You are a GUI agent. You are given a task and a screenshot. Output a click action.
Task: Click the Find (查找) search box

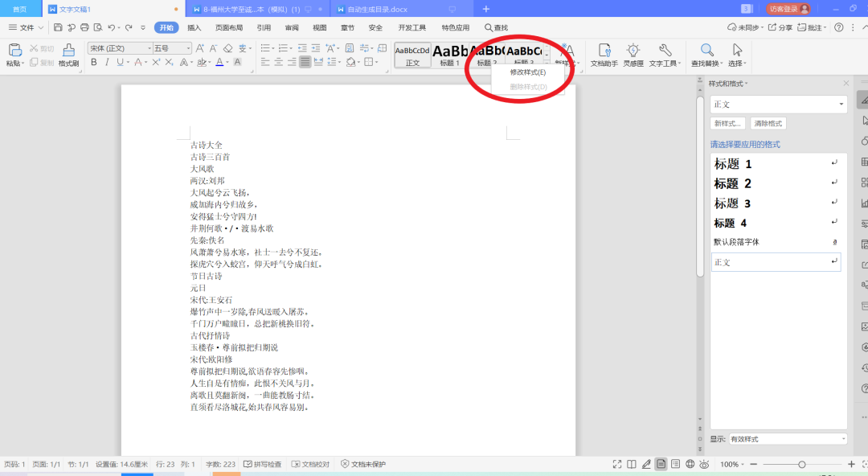(497, 27)
